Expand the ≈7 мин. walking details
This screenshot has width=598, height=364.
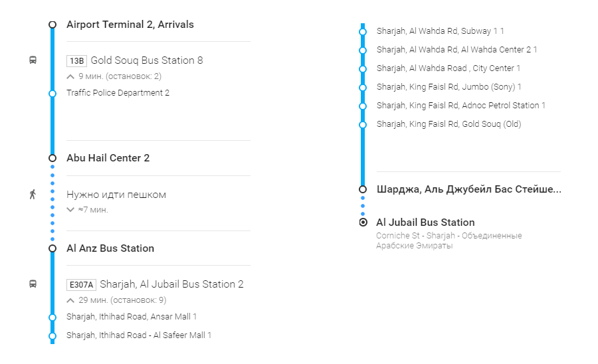point(71,210)
